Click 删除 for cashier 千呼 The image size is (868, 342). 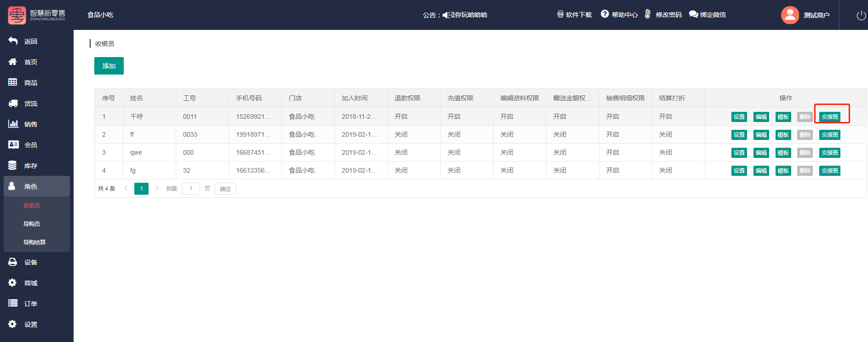pos(805,117)
